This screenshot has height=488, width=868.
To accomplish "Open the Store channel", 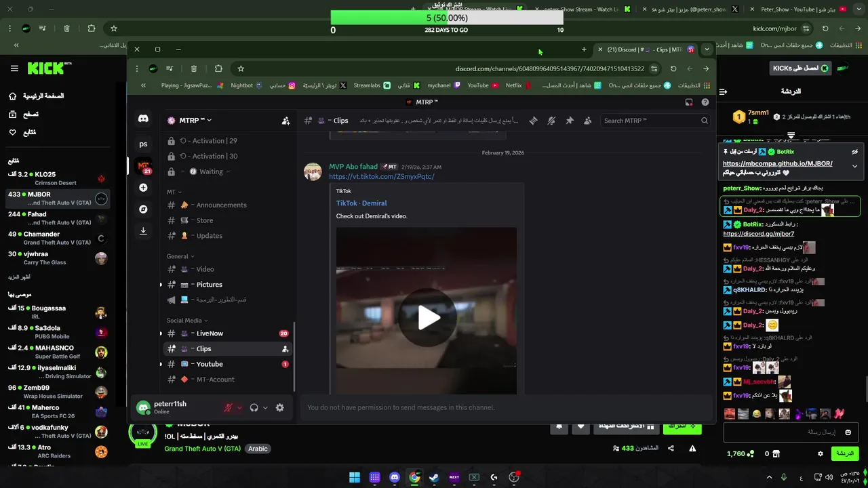I will [229, 220].
